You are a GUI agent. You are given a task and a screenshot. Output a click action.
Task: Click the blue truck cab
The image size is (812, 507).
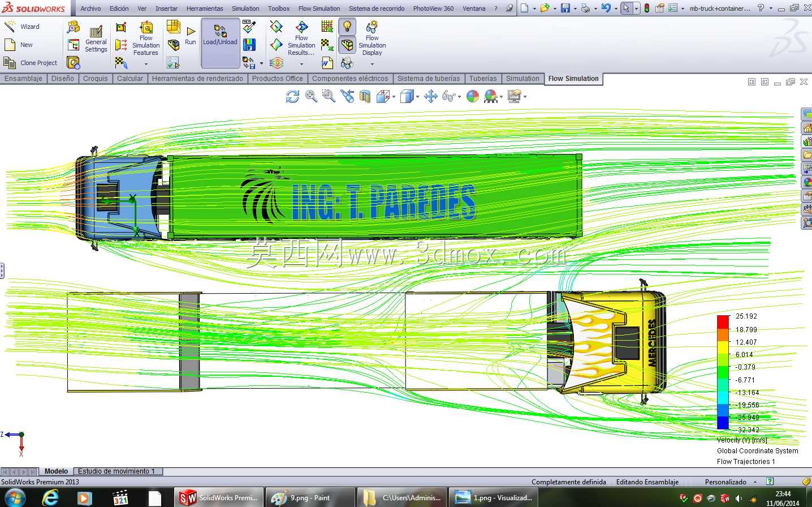click(119, 197)
